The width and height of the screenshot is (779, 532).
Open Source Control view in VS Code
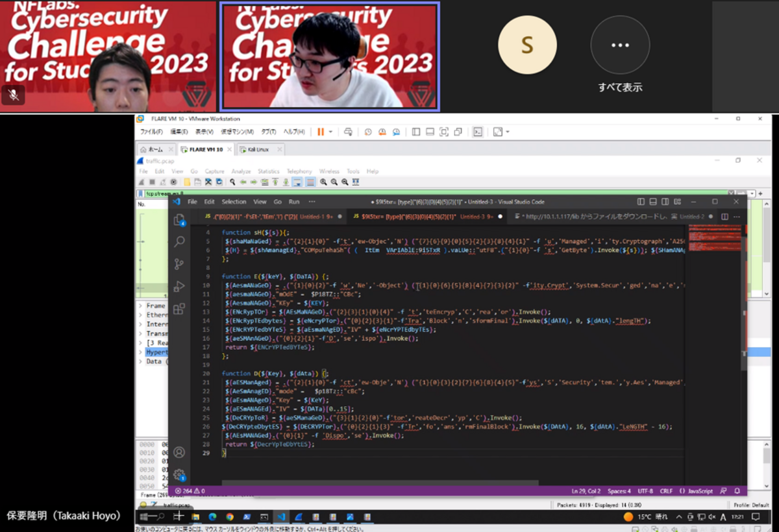(180, 264)
